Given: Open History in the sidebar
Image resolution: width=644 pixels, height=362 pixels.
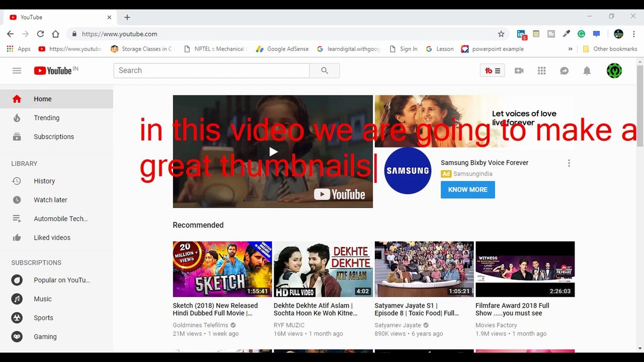Looking at the screenshot, I should point(56,181).
